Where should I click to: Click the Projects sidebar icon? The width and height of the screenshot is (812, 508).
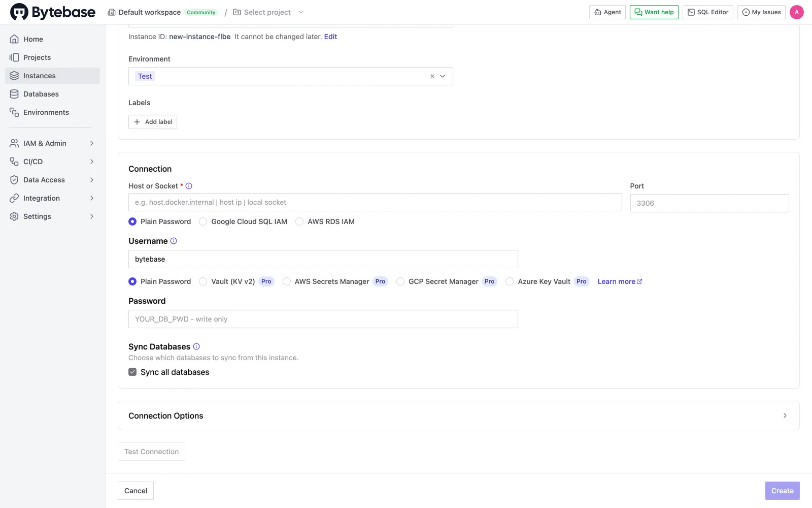[14, 57]
